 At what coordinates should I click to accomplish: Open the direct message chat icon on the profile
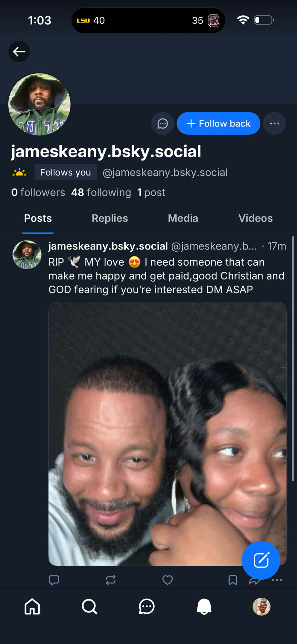tap(163, 124)
